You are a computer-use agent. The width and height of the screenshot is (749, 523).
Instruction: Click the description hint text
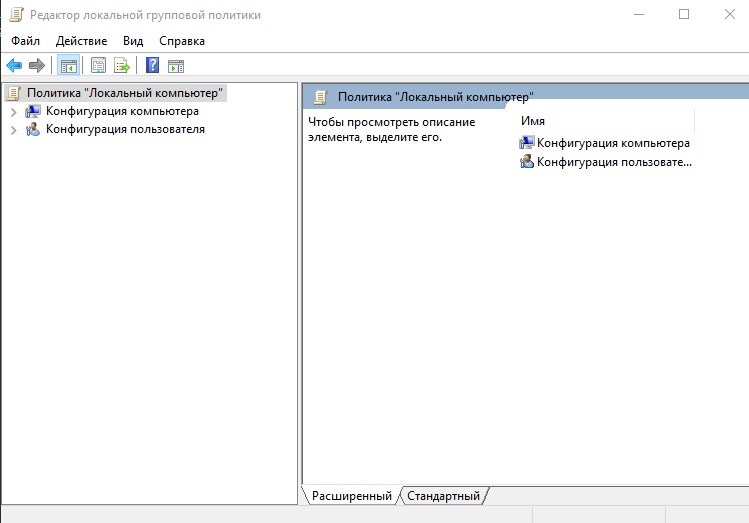[392, 129]
